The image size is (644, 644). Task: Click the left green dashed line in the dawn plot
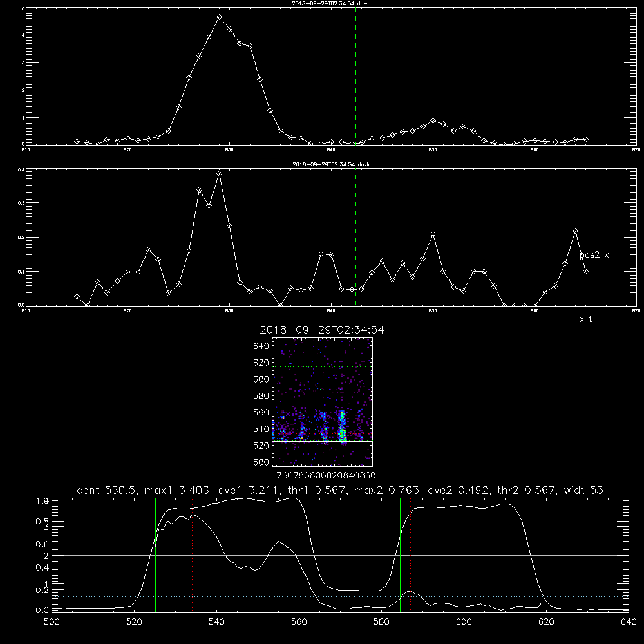click(205, 77)
